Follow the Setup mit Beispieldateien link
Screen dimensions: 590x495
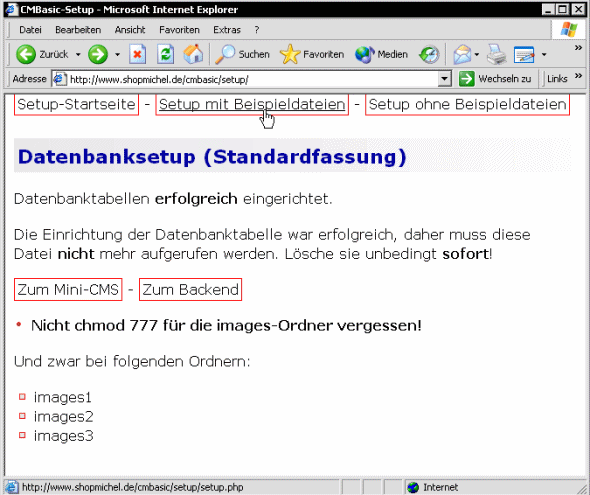point(252,104)
